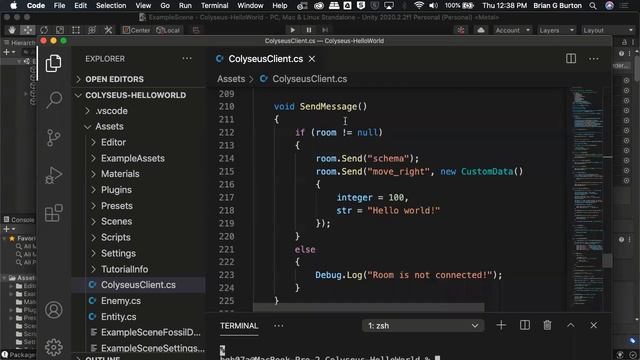The image size is (640, 360).
Task: Open the Explorer view in activity bar
Action: tap(53, 63)
